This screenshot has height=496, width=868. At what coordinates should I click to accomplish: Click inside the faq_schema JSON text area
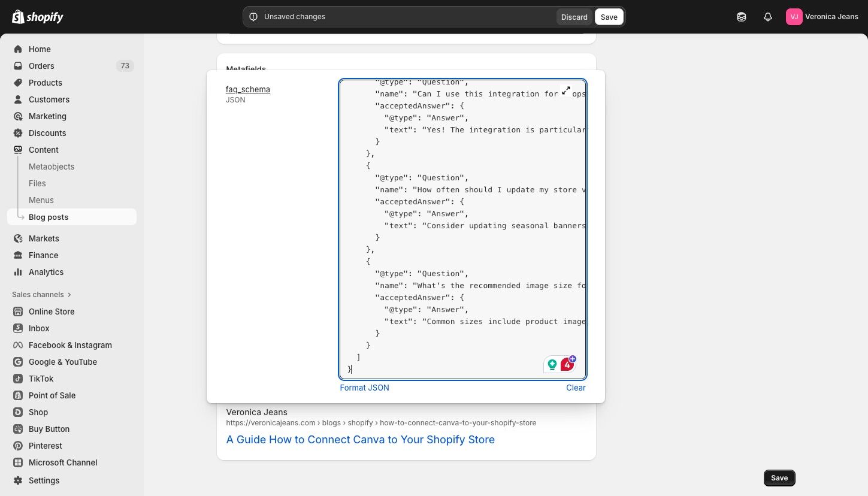462,229
